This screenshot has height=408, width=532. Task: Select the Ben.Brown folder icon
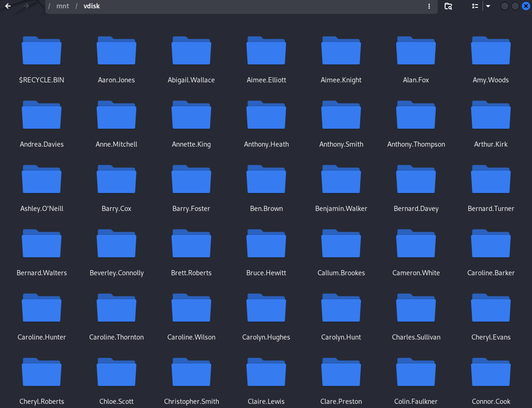pos(266,179)
